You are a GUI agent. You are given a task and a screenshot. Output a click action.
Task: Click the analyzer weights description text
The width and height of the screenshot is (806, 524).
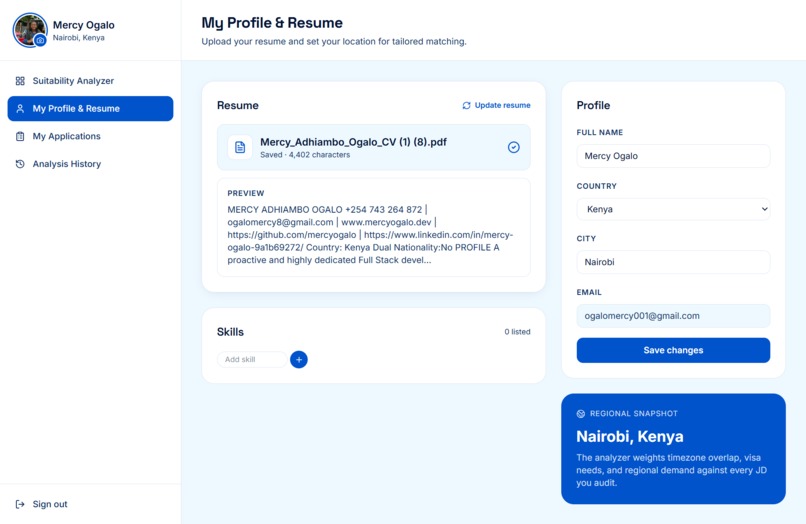pos(671,470)
